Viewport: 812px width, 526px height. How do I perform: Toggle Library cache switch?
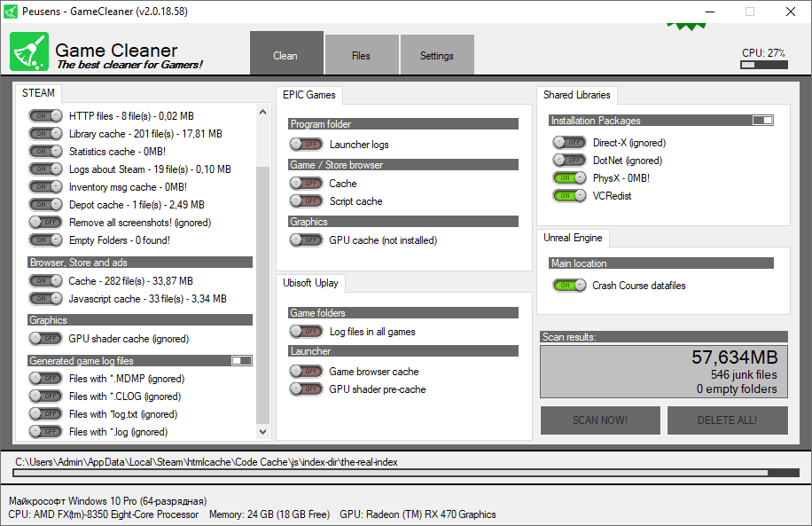coord(45,134)
